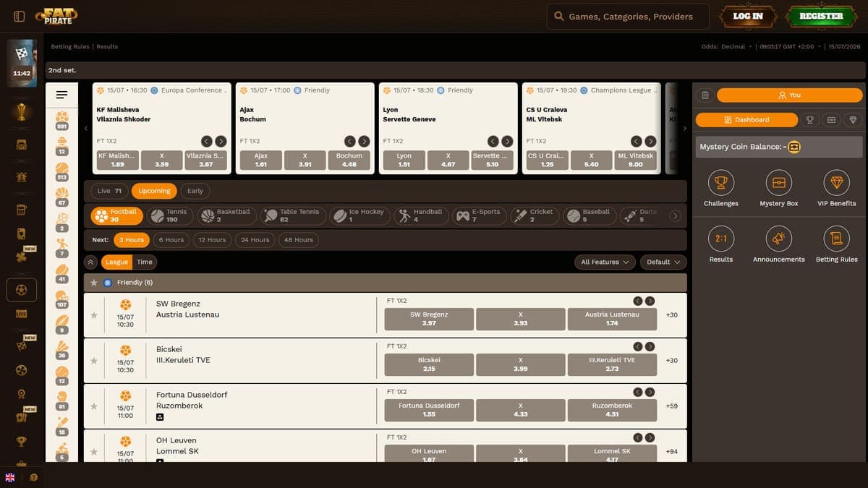
Task: Open the Betting Rules link in the header
Action: 70,47
